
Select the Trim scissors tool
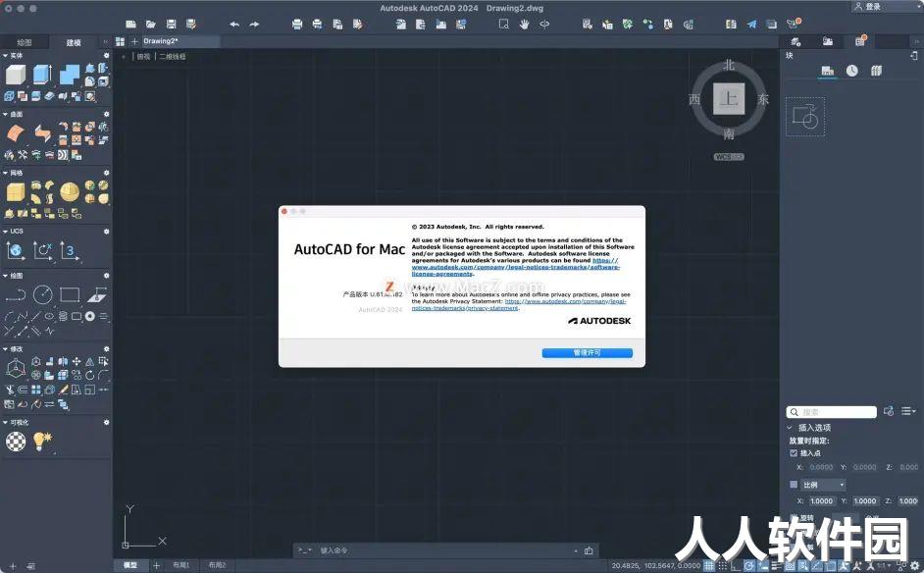click(x=10, y=390)
